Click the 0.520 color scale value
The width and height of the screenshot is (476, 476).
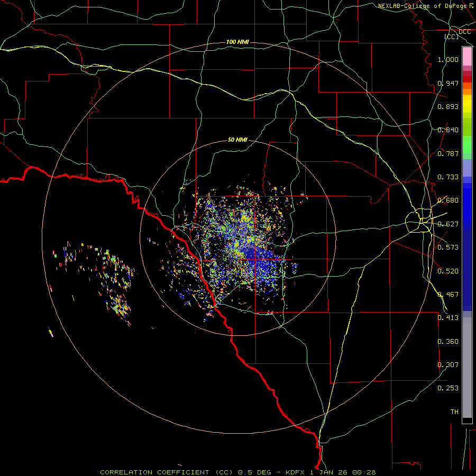click(x=448, y=271)
